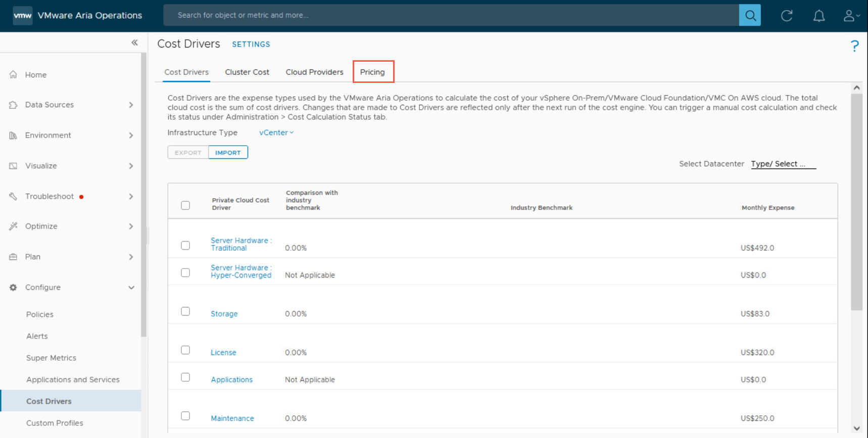Tick the License row checkbox
This screenshot has width=868, height=438.
click(185, 350)
